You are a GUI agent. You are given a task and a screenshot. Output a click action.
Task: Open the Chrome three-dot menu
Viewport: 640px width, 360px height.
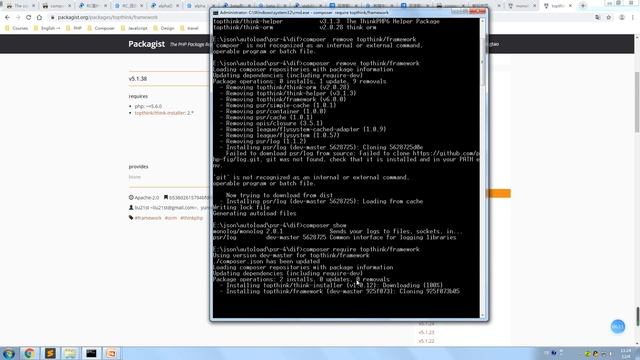point(633,18)
